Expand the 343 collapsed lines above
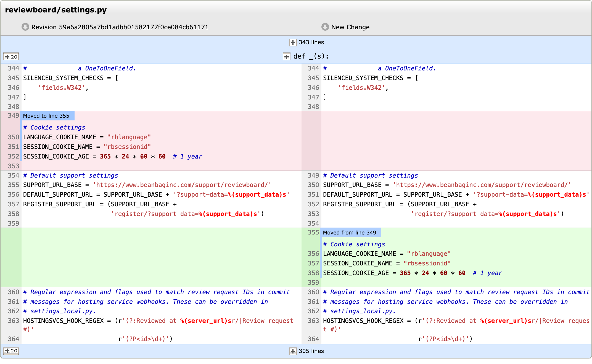This screenshot has height=364, width=592. click(x=293, y=43)
